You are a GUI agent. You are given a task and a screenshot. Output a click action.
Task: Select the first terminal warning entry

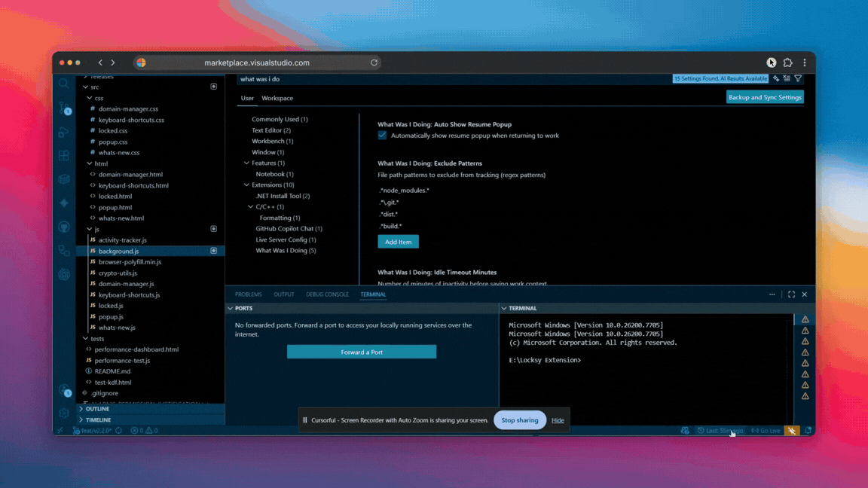(x=805, y=319)
